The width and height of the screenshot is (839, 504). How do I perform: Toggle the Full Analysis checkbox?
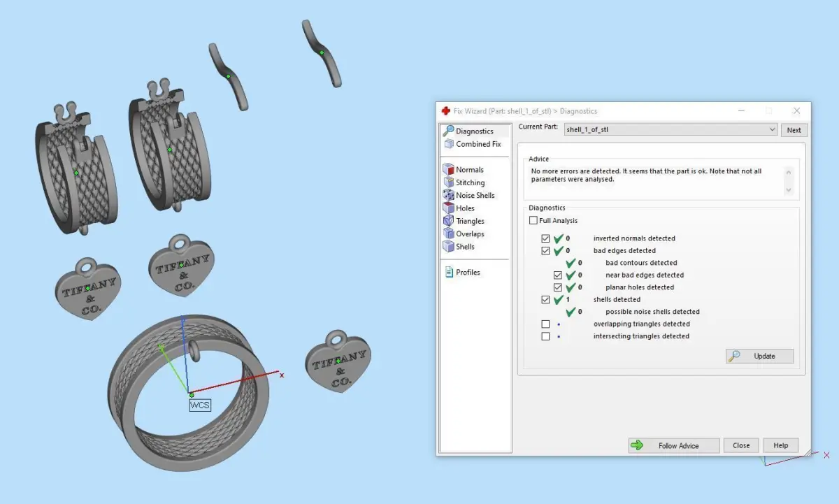pos(533,220)
